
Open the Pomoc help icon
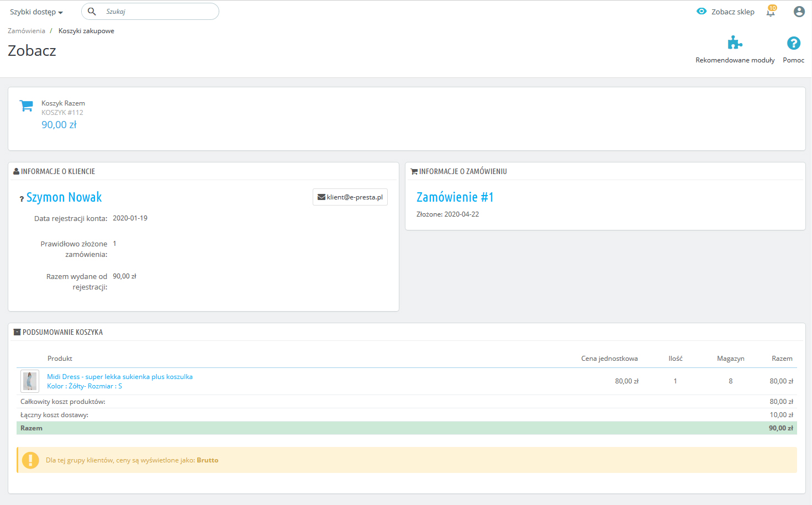pyautogui.click(x=793, y=43)
